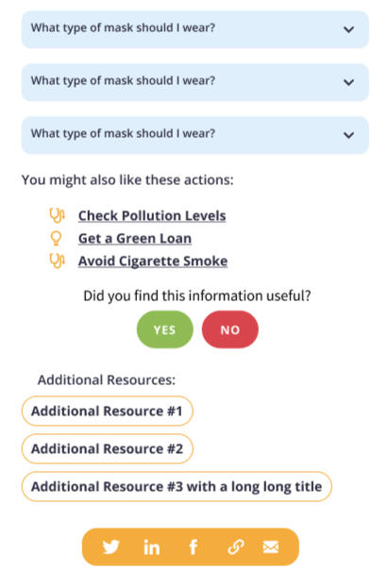Share via the Facebook icon
This screenshot has width=389, height=588.
click(x=194, y=547)
